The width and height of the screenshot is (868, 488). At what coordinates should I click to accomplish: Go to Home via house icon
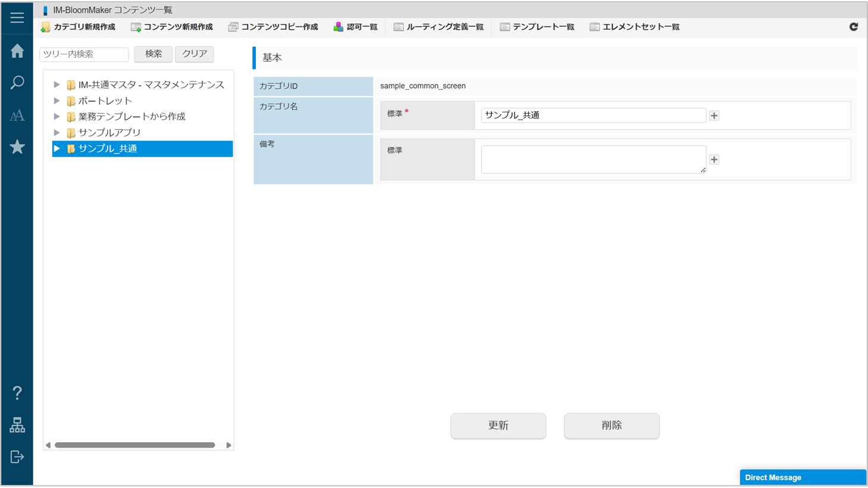point(17,51)
